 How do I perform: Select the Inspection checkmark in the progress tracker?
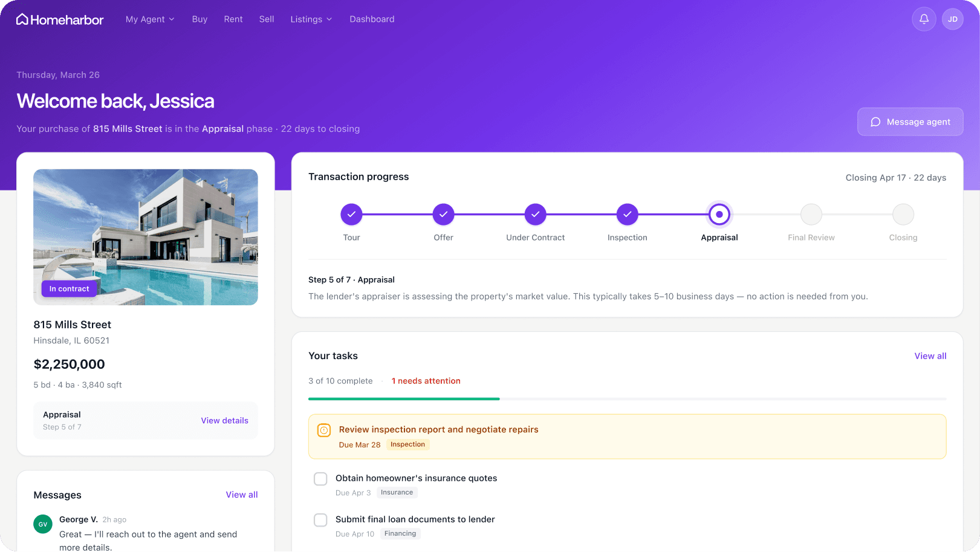627,214
